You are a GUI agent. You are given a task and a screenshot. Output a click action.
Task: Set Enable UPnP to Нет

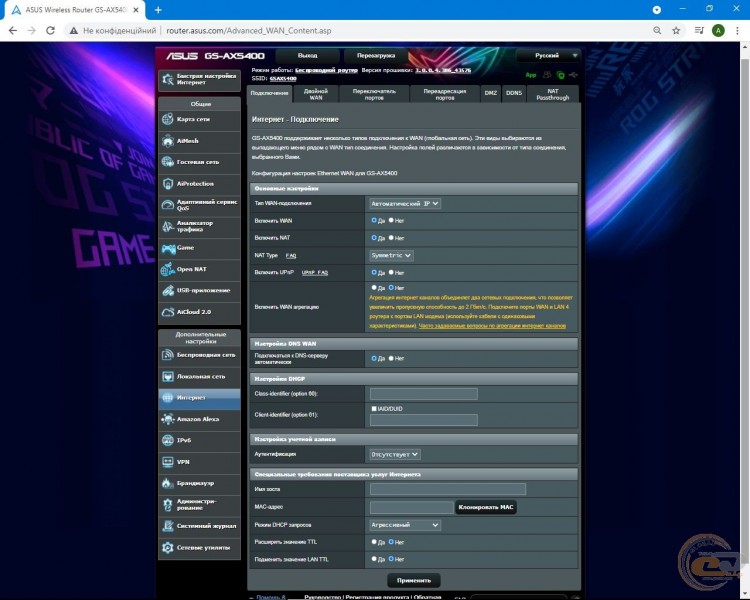[391, 272]
